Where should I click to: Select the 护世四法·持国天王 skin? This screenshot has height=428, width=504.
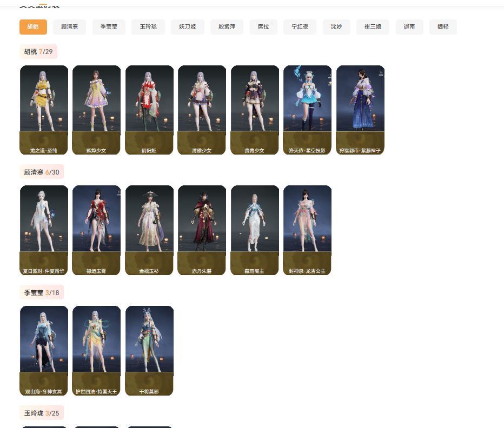click(96, 350)
